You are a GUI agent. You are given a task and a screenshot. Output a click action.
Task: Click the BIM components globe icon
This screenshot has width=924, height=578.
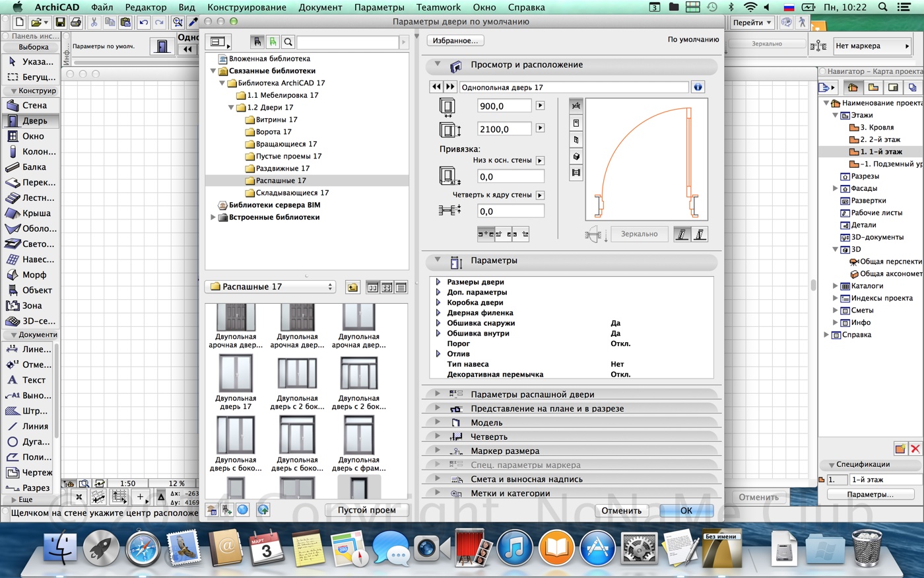click(x=243, y=509)
